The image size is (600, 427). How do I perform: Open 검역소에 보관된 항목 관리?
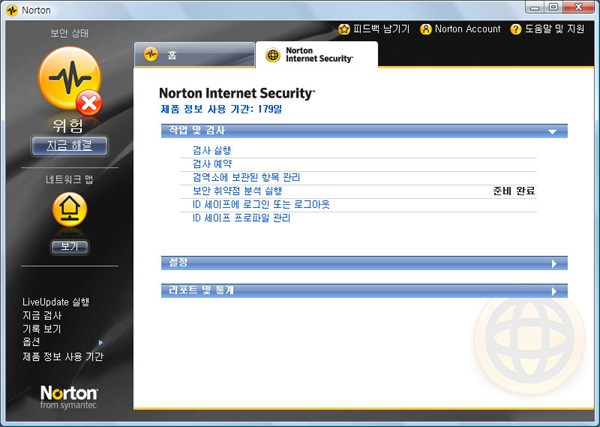click(x=246, y=177)
